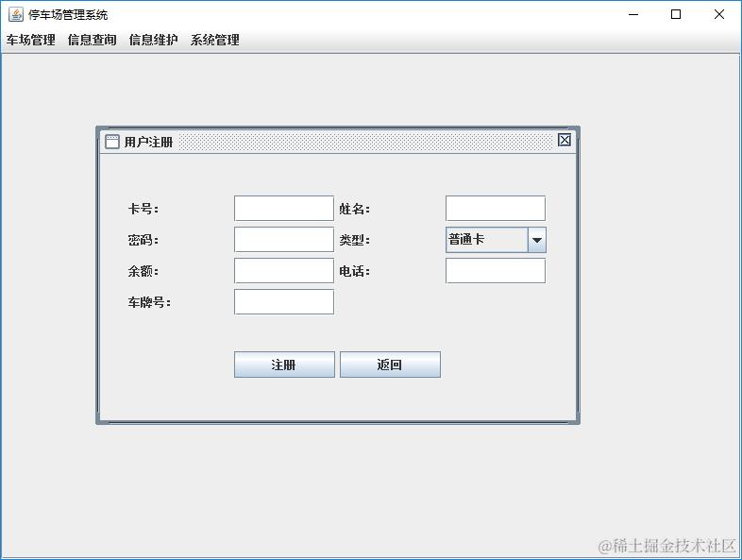Focus the 余额 text field
This screenshot has height=560, width=742.
(x=284, y=271)
